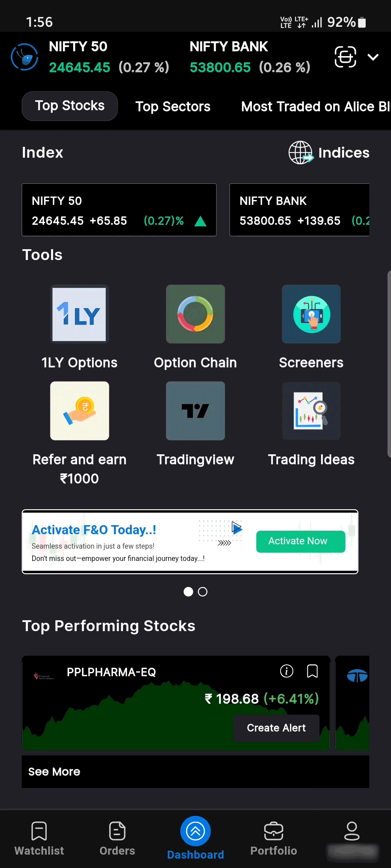Switch to the second banner page dot
The image size is (391, 868).
[x=203, y=592]
